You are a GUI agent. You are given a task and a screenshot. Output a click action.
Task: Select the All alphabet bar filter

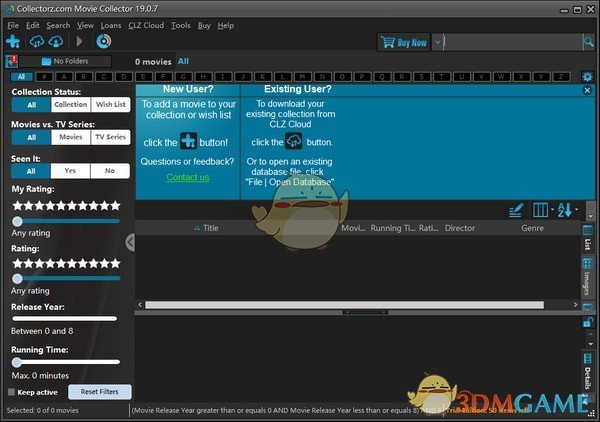click(21, 77)
